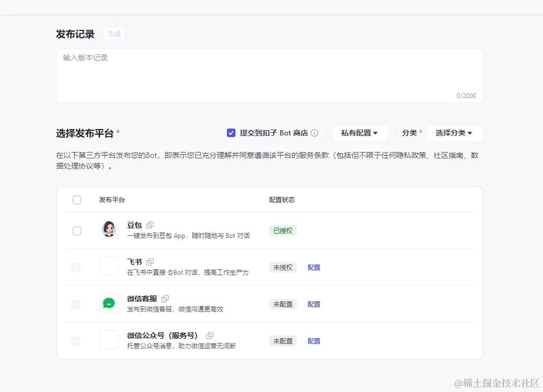Click the copy icon next to 微信公众号（服务号）
Viewport: 543px width, 392px height.
coord(210,335)
